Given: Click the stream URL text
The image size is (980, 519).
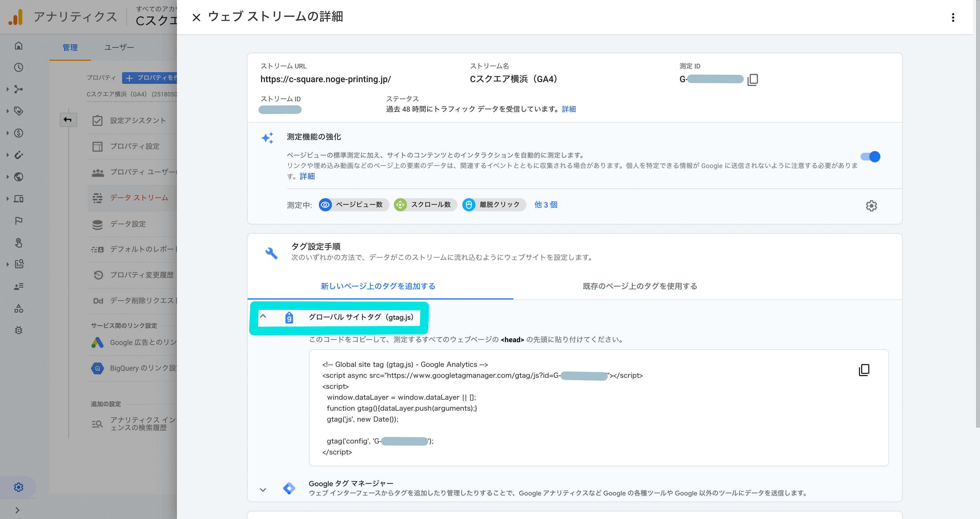Looking at the screenshot, I should [326, 79].
